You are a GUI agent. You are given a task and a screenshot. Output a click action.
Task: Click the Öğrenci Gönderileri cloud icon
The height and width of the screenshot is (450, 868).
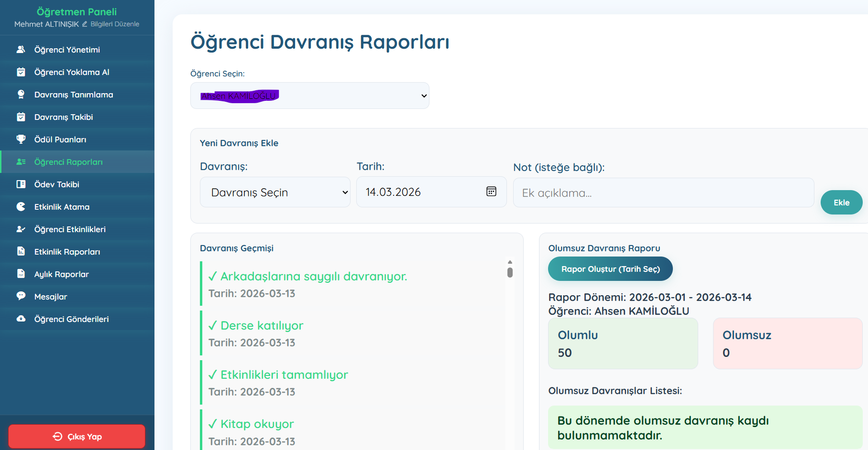coord(21,319)
